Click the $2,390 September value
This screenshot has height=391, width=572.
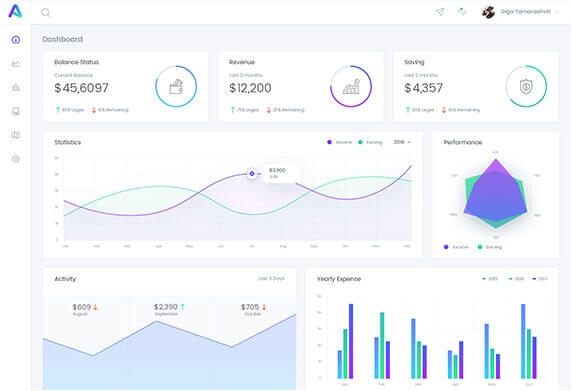click(166, 307)
